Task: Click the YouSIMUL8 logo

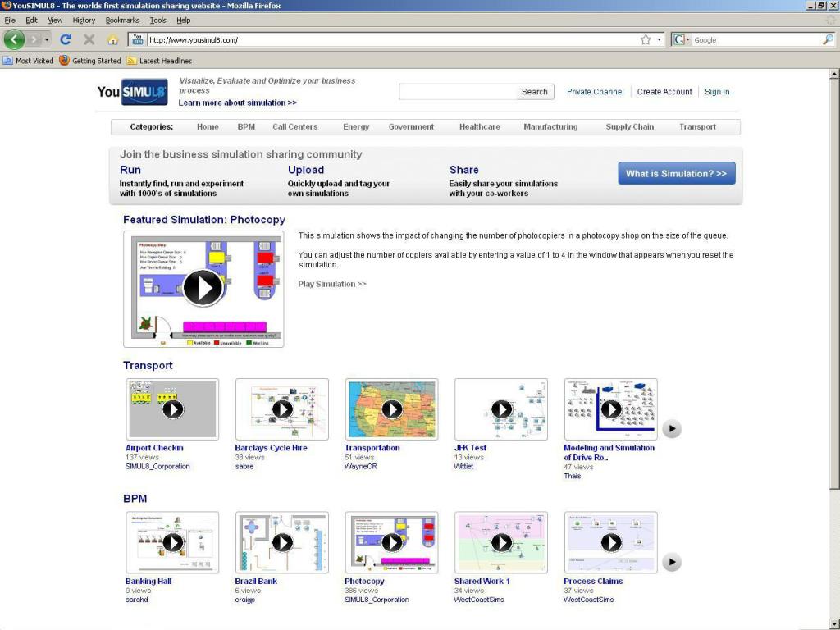Action: [132, 92]
